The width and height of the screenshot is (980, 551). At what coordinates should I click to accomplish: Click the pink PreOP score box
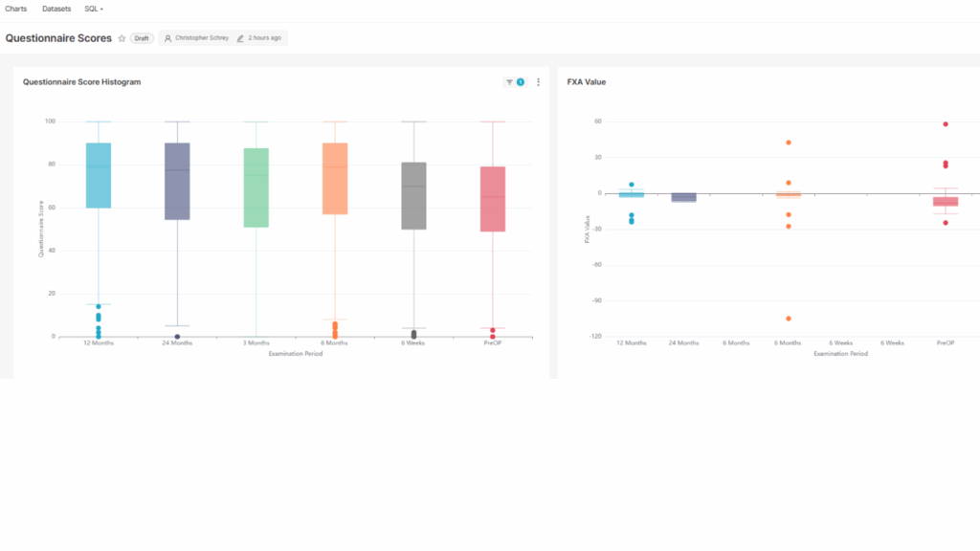(x=492, y=199)
